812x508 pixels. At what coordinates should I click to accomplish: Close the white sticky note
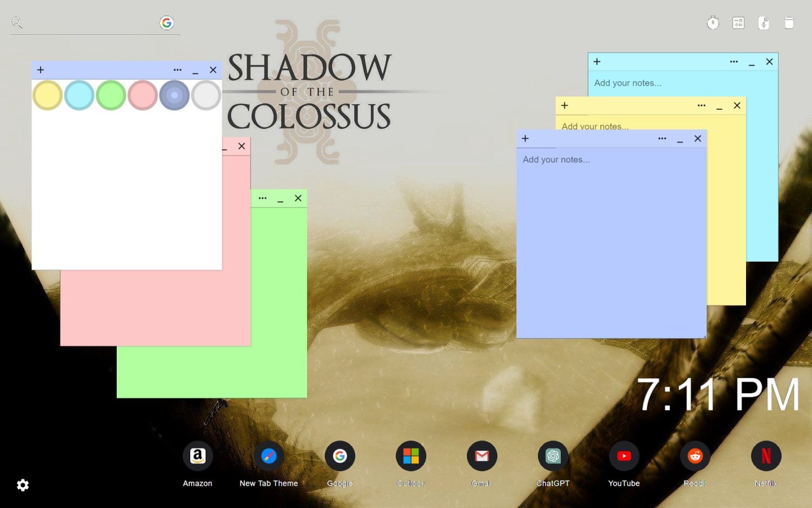coord(213,70)
